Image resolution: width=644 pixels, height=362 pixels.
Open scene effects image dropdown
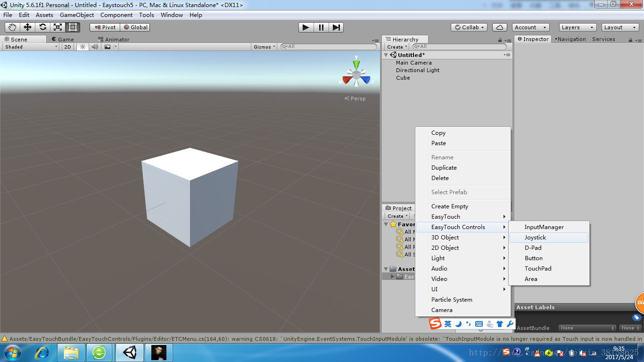coord(110,47)
